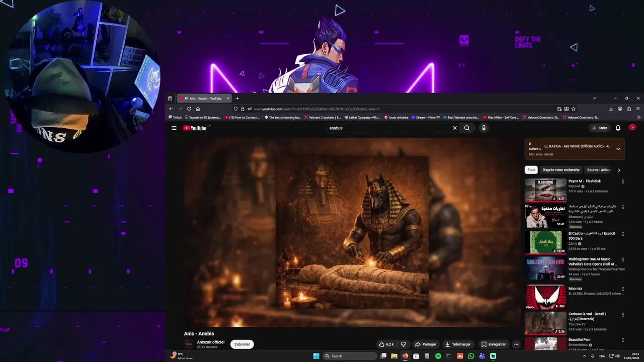Viewport: 644px width, 362px height.
Task: Open 'Lethal Company v40...' bookmark
Action: pos(363,117)
